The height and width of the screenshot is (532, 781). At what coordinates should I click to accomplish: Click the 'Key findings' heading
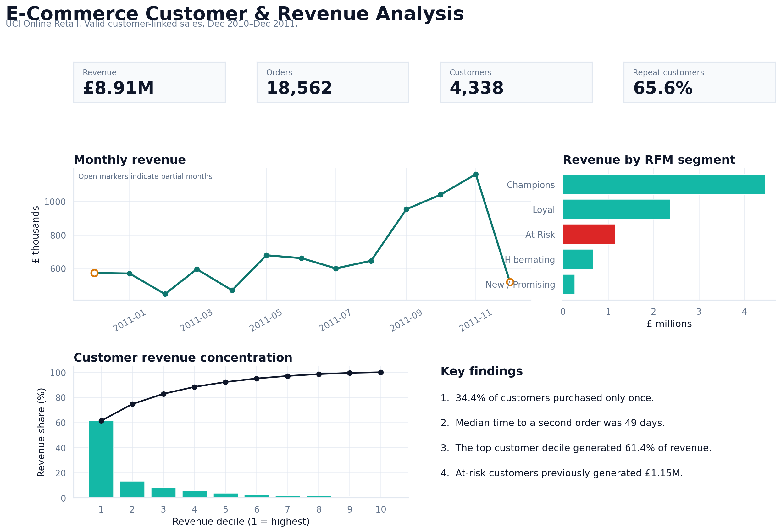[482, 371]
